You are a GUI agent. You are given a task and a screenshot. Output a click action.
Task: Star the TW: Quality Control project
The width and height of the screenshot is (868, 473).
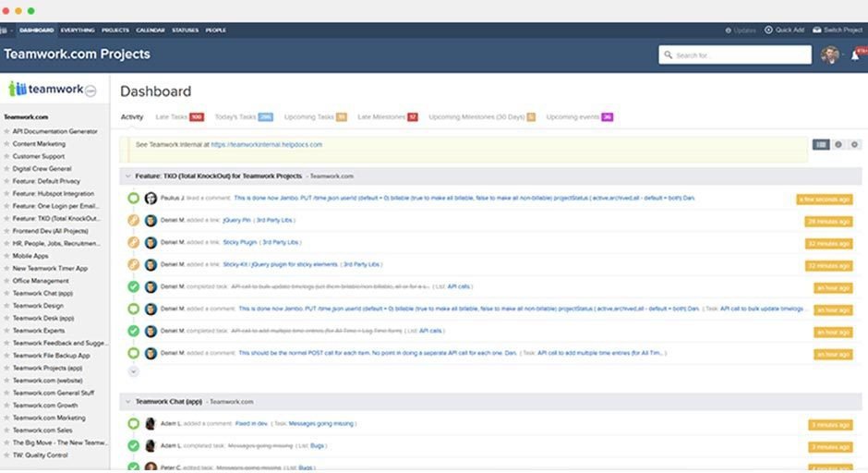[6, 455]
